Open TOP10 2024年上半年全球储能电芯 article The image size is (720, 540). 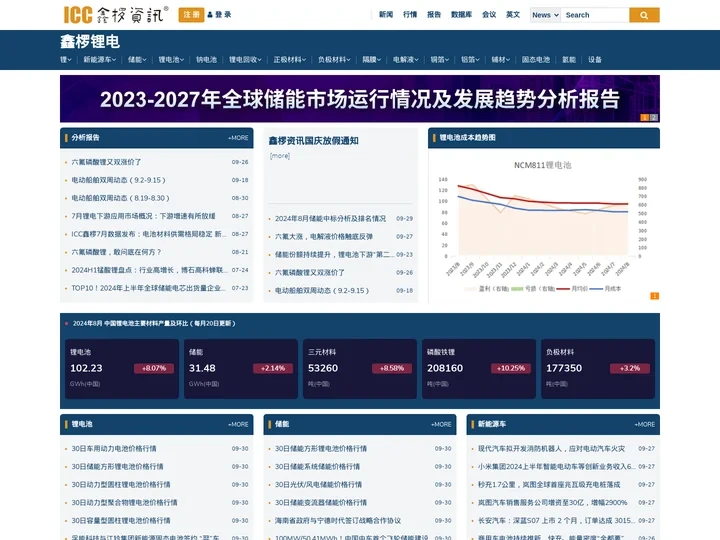click(149, 288)
